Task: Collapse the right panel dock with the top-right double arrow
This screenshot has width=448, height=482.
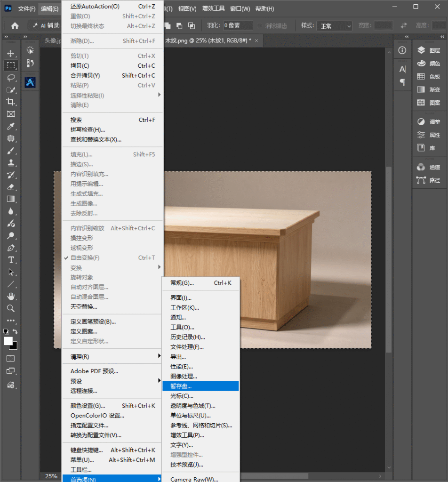Action: (x=442, y=37)
